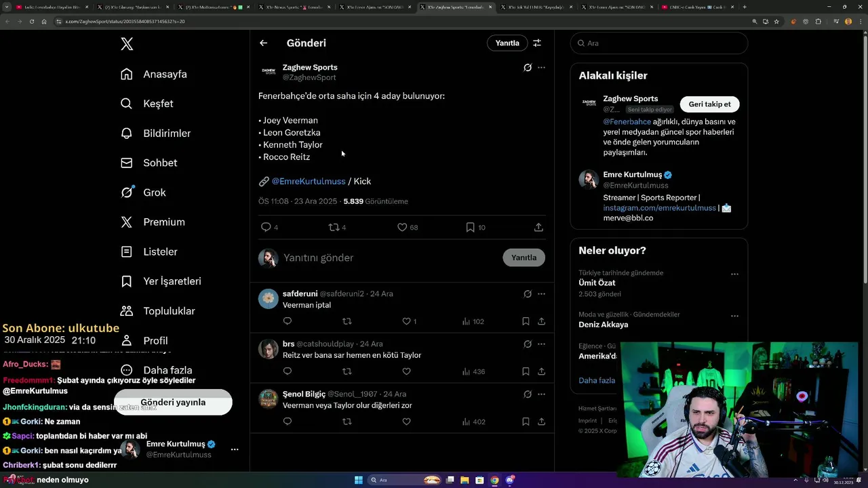Open more options for Ümit Özat trend
The width and height of the screenshot is (868, 488).
pyautogui.click(x=734, y=274)
